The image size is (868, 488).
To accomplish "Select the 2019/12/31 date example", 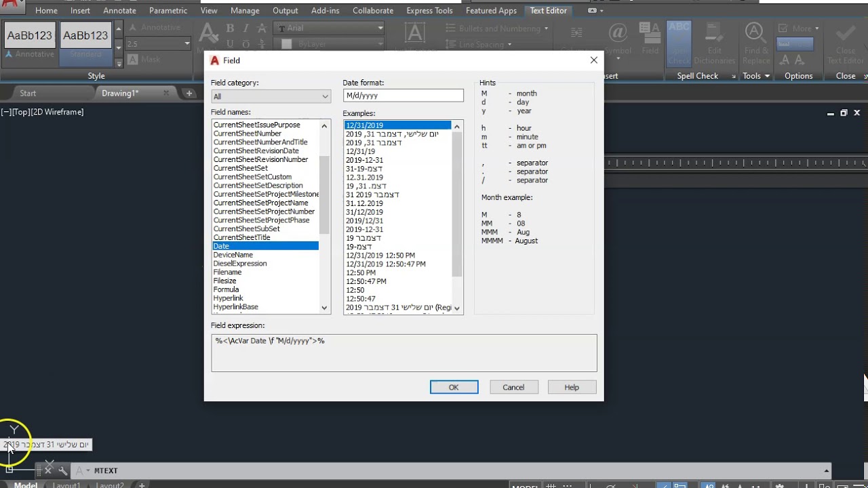I will (364, 221).
